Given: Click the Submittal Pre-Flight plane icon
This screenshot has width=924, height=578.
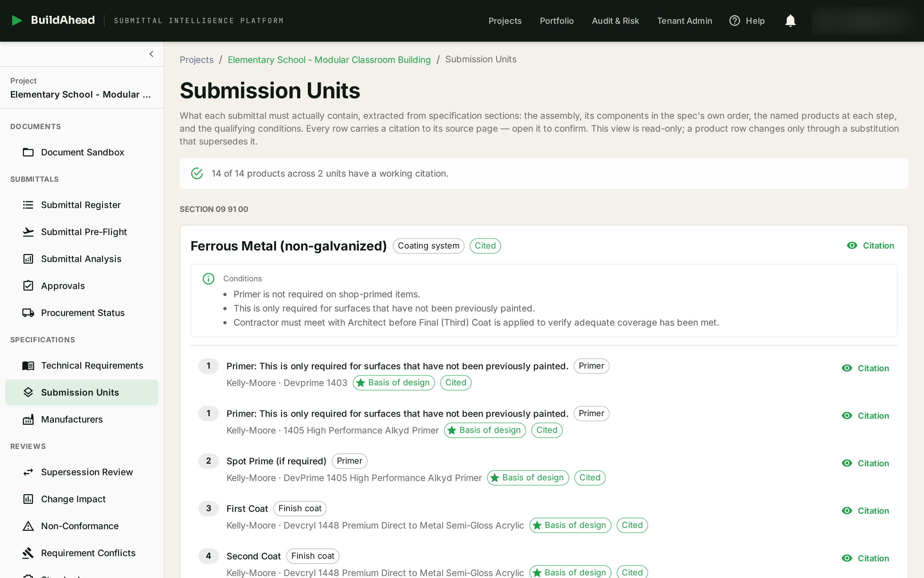Looking at the screenshot, I should point(28,232).
